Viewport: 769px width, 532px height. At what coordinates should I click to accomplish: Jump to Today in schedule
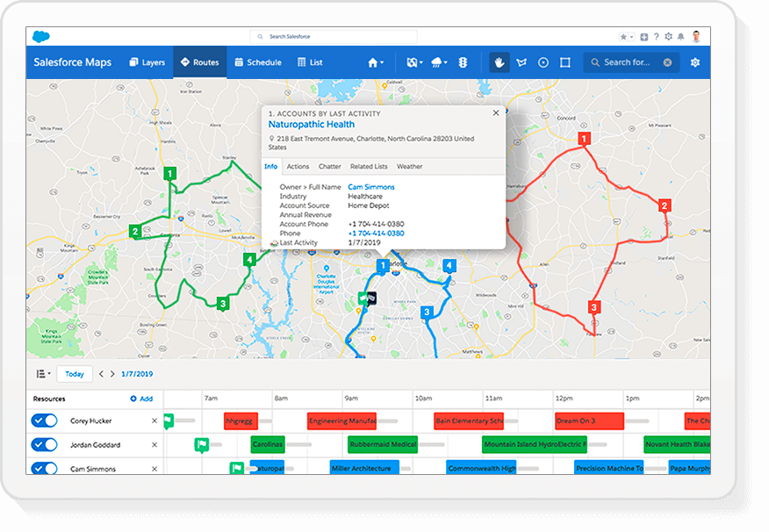point(75,374)
